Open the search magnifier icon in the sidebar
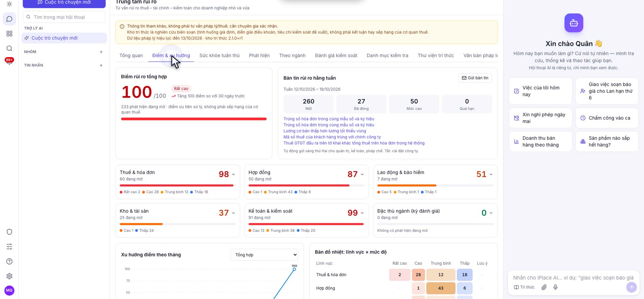 (9, 48)
